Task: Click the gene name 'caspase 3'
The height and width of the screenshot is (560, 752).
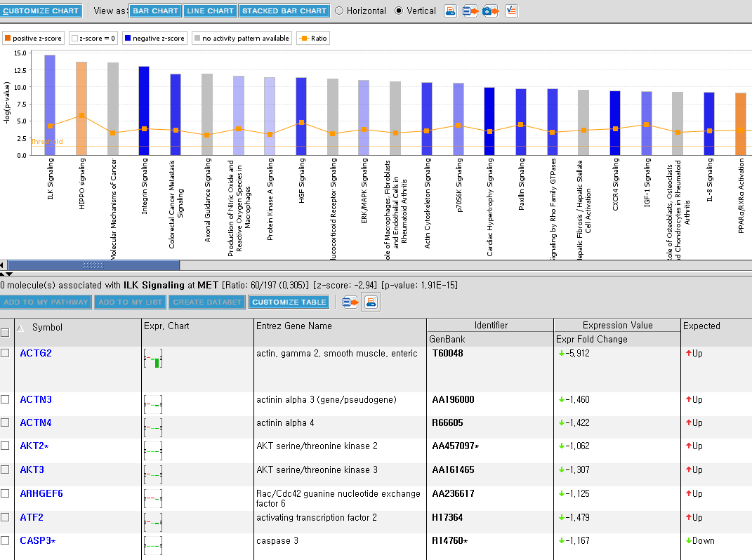Action: 277,541
